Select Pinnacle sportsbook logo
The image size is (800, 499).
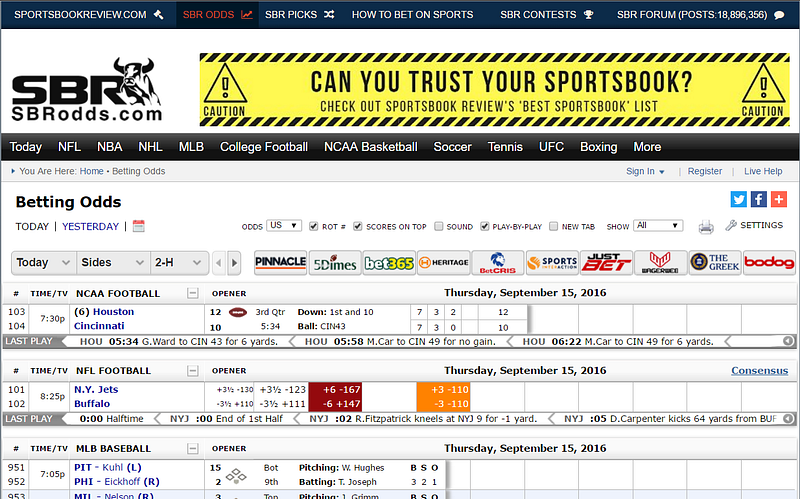coord(281,262)
